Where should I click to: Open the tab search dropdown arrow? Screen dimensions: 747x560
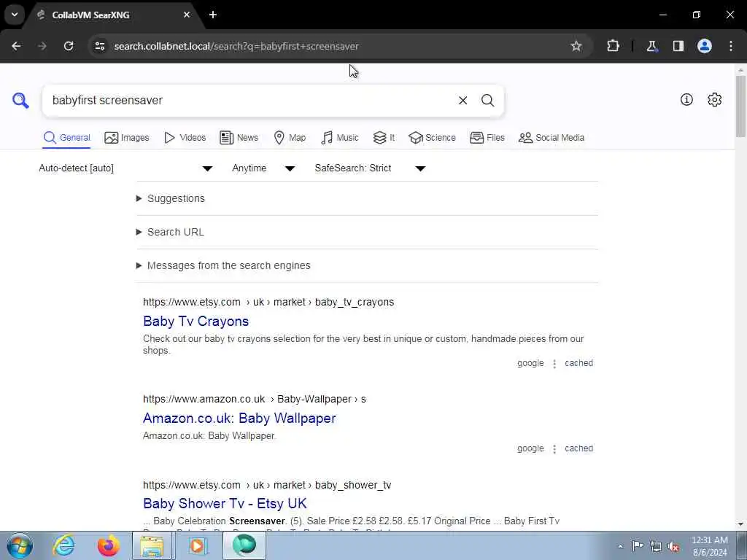(15, 15)
